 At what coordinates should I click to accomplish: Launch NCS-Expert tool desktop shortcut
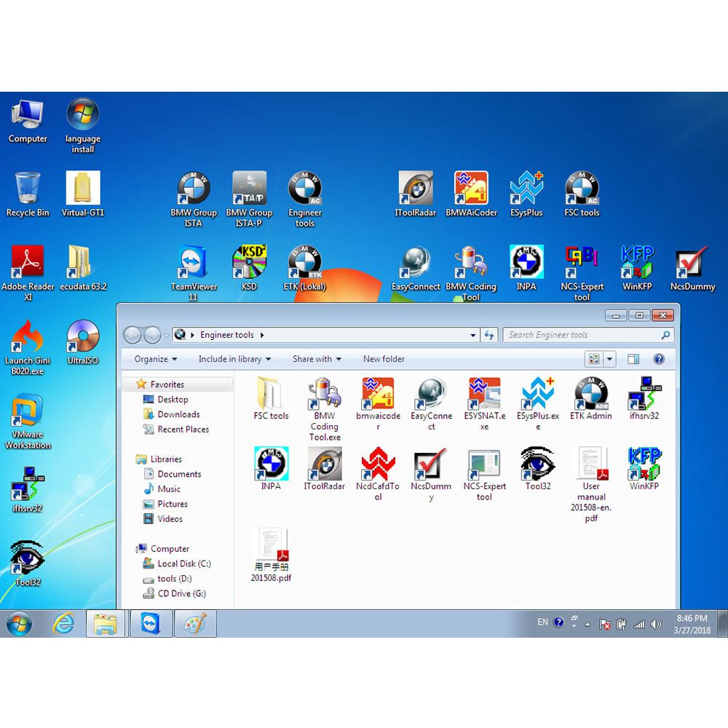tap(582, 273)
